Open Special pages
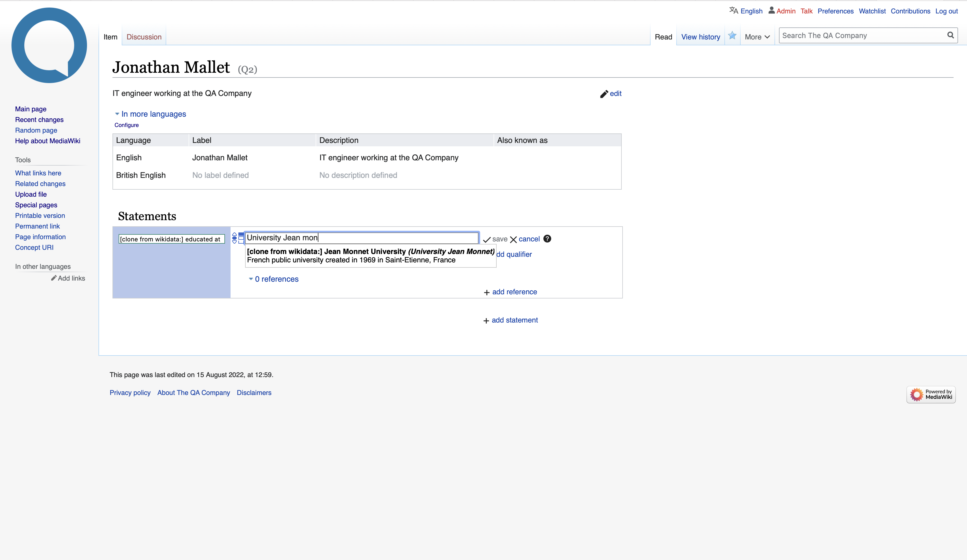This screenshot has width=967, height=560. coord(36,205)
